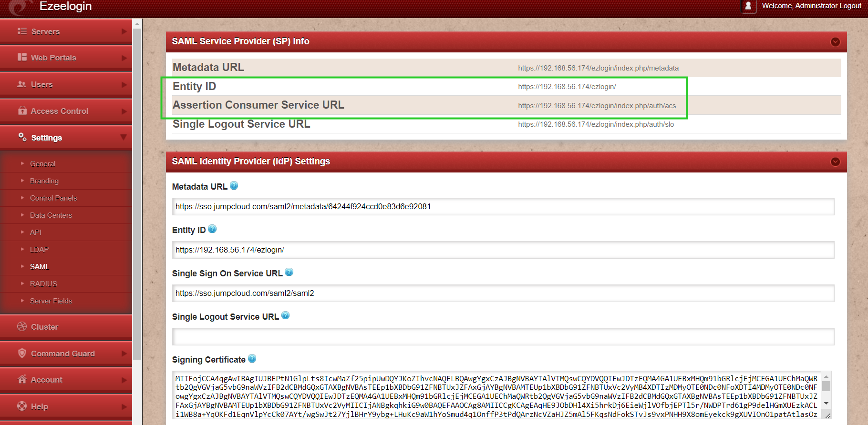Expand the Access Control menu arrow
The image size is (868, 425).
pos(124,111)
